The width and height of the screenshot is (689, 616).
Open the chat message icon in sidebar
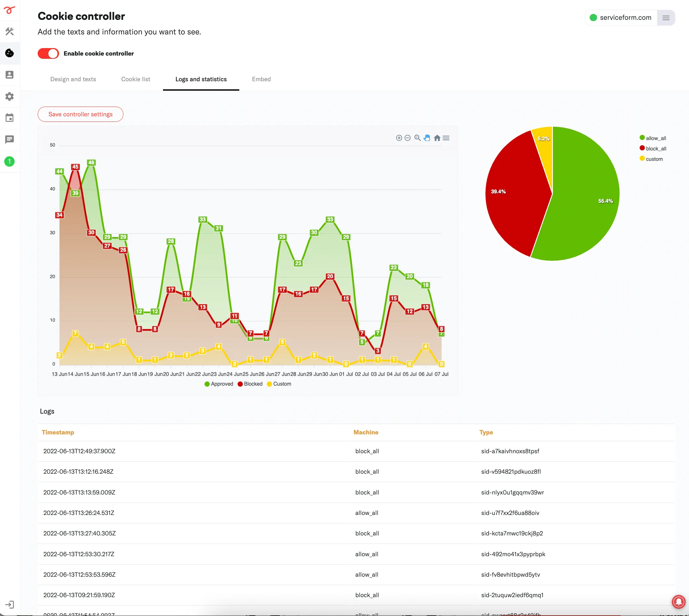click(9, 139)
